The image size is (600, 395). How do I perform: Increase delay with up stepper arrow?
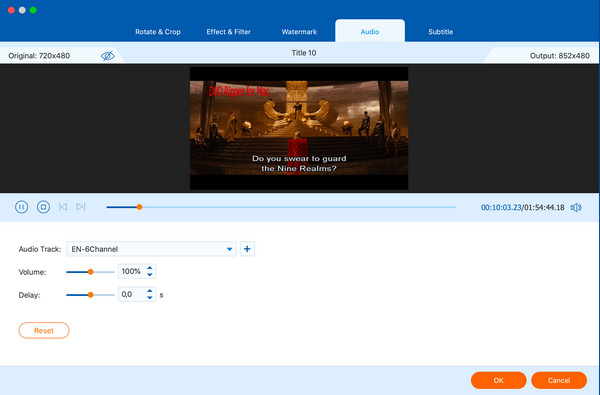click(x=150, y=291)
